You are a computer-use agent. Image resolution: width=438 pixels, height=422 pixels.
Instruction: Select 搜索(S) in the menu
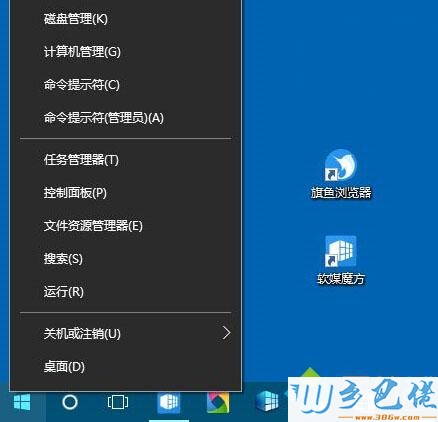[x=126, y=259]
